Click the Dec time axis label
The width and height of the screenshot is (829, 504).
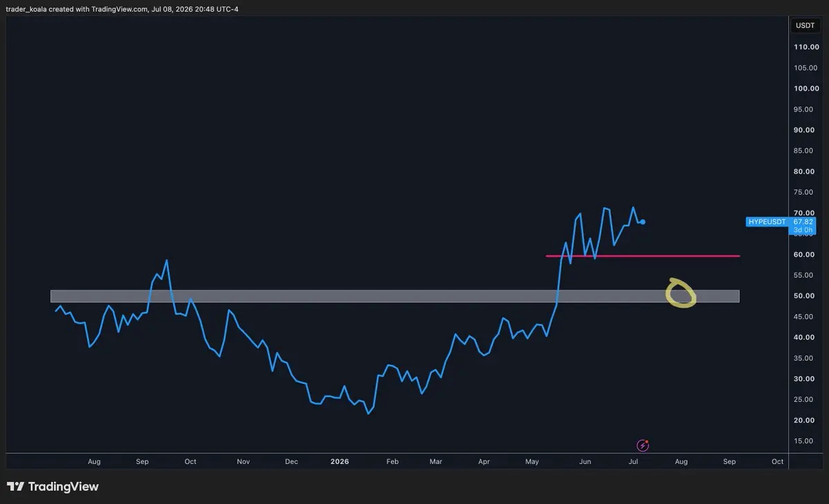291,461
